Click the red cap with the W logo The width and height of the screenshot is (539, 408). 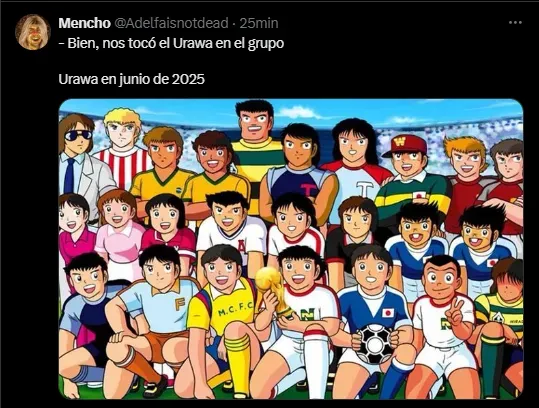click(x=404, y=145)
